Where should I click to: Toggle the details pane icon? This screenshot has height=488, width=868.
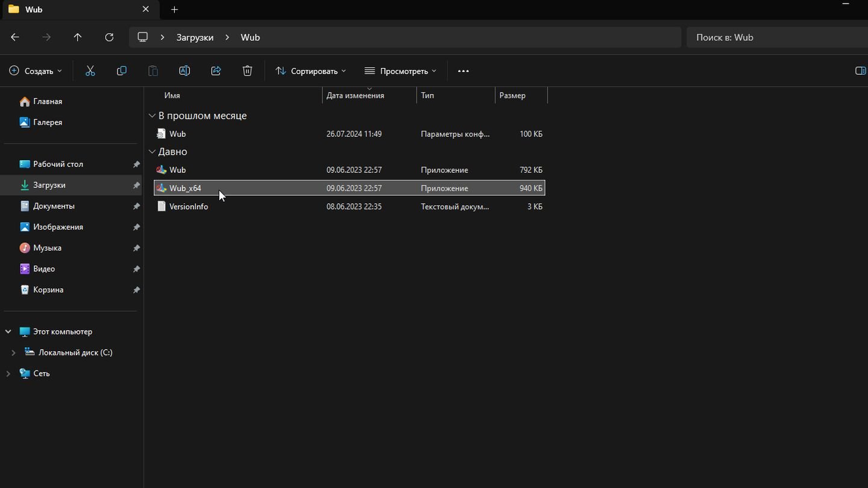pos(860,71)
